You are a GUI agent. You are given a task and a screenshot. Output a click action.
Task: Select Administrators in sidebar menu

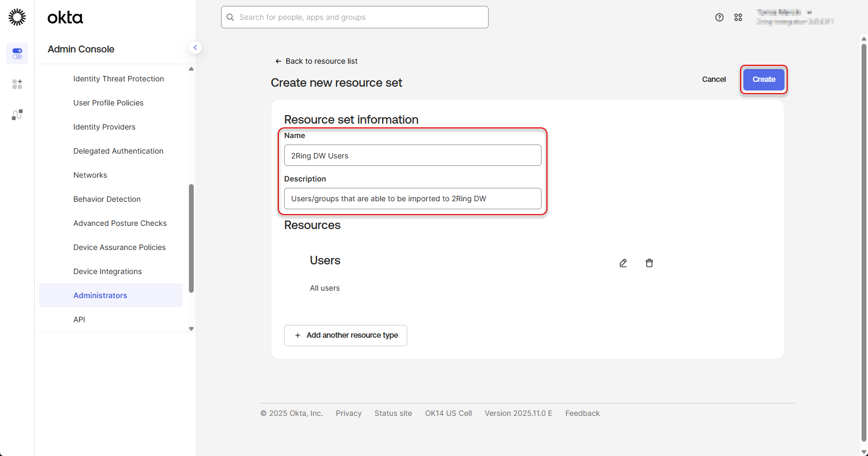point(100,295)
